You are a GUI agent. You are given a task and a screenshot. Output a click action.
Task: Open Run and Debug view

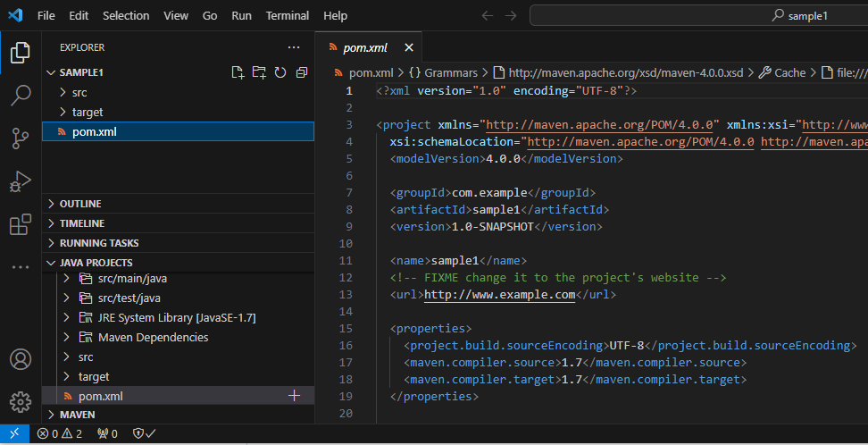[20, 181]
